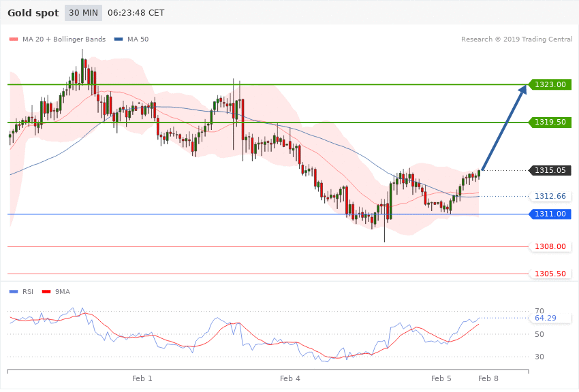Image resolution: width=579 pixels, height=392 pixels.
Task: Click the 30 MIN timeframe button
Action: tap(84, 13)
